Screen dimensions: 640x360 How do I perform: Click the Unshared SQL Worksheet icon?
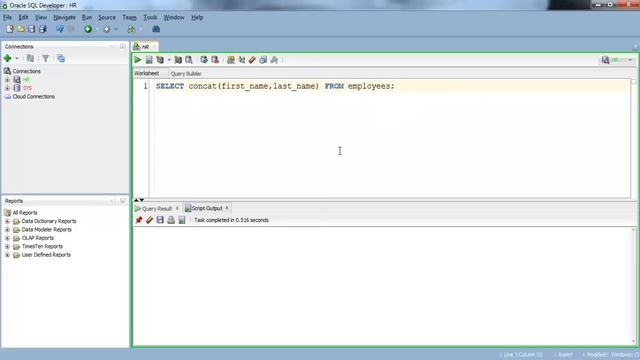[231, 60]
